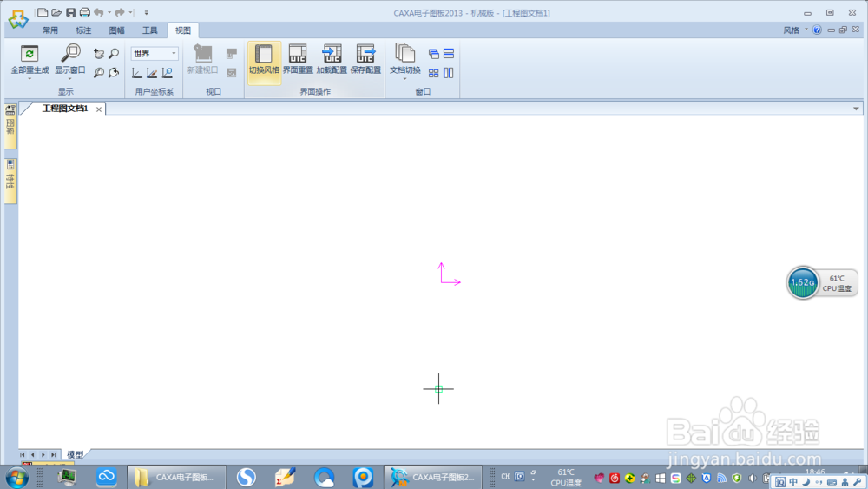
Task: Click the 1.62G memory widget circle
Action: pyautogui.click(x=803, y=283)
